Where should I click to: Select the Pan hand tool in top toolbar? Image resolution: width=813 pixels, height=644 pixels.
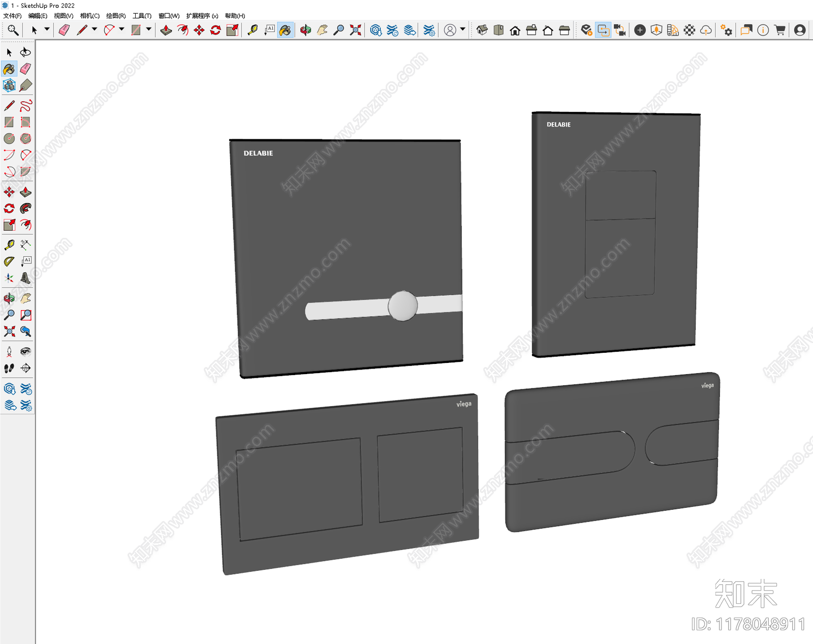pos(322,30)
